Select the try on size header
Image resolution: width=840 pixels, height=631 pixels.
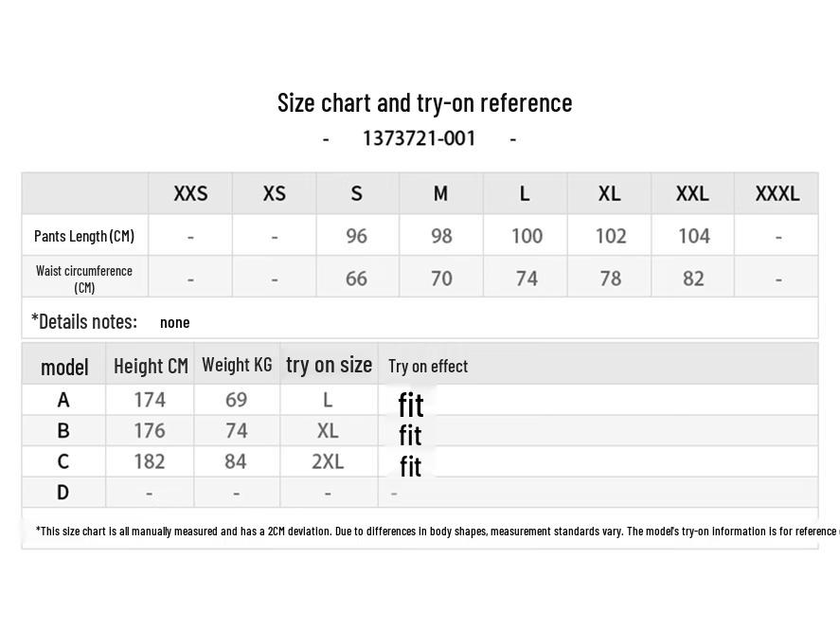(329, 365)
